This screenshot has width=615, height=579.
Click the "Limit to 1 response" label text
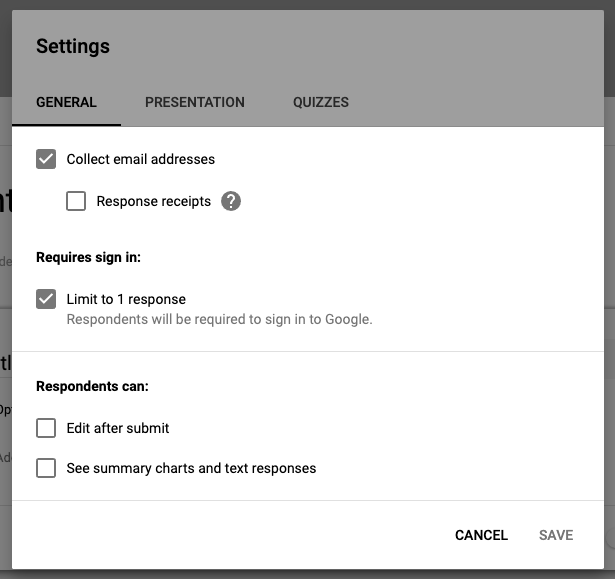pyautogui.click(x=126, y=299)
